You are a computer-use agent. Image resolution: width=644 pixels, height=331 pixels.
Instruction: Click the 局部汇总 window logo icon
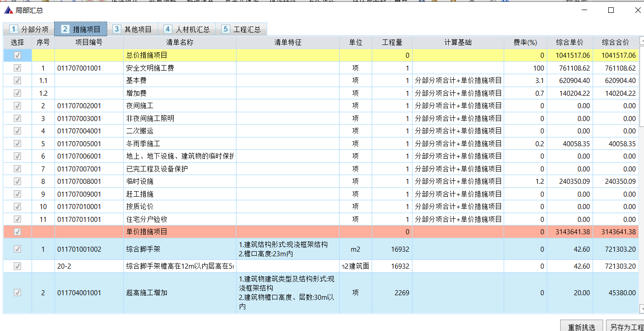tap(8, 10)
